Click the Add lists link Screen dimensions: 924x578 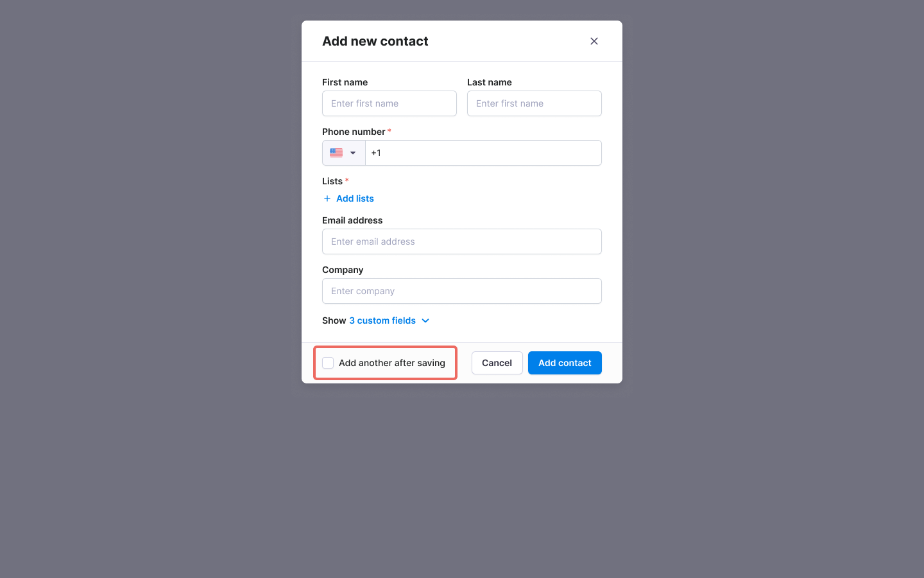355,198
